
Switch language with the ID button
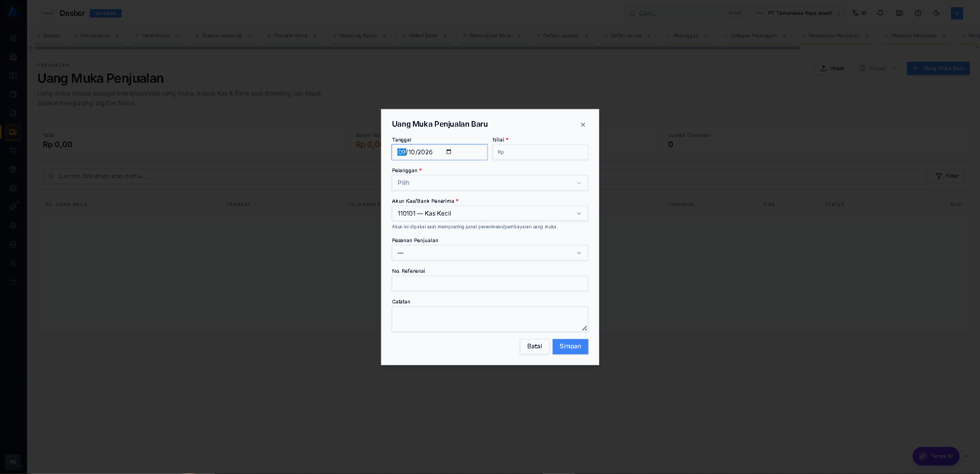(x=859, y=13)
